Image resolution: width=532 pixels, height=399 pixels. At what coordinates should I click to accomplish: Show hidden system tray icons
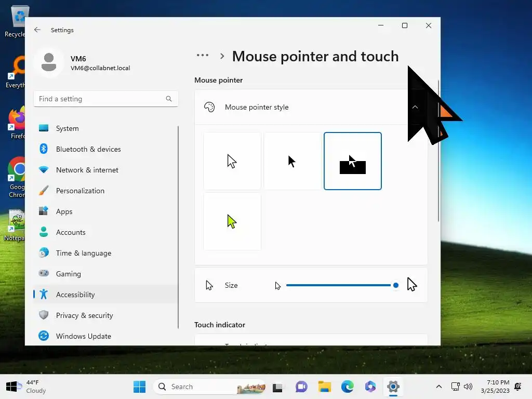pyautogui.click(x=438, y=387)
